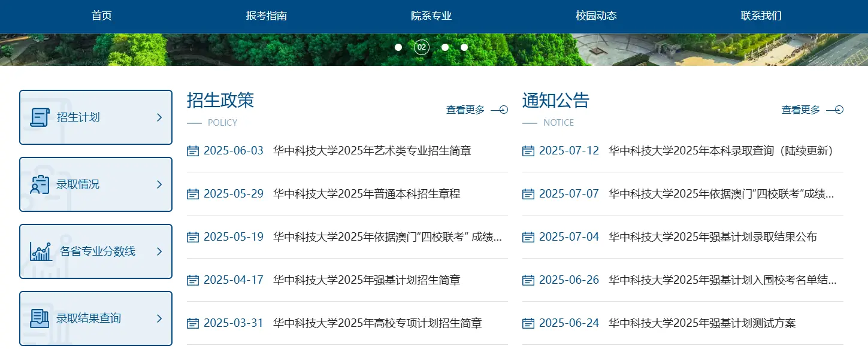Click the people icon on 录取情况 card
This screenshot has width=868, height=349.
[x=40, y=184]
